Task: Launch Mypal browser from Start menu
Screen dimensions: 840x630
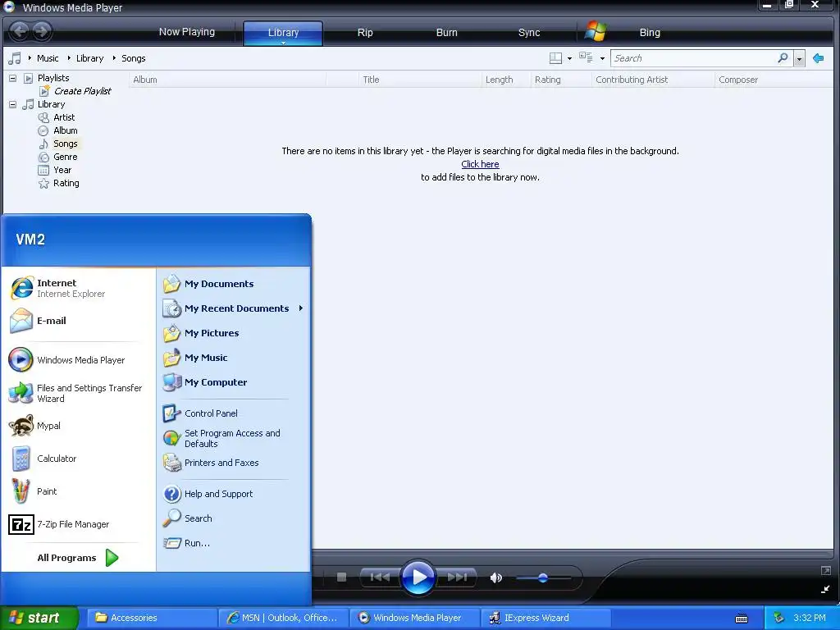Action: tap(77, 426)
